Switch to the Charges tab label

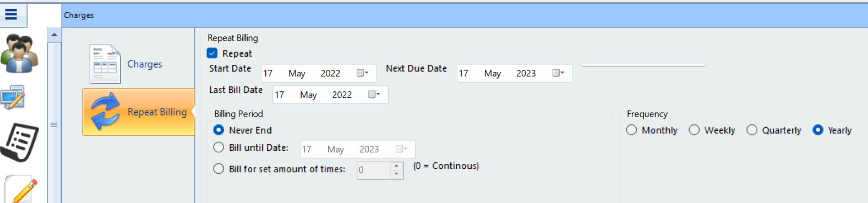click(145, 64)
